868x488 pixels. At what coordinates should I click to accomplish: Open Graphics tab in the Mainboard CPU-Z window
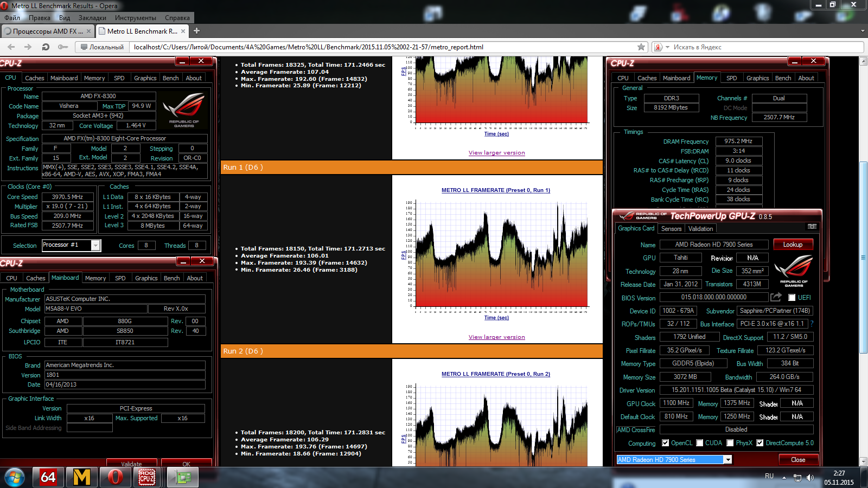click(x=146, y=278)
